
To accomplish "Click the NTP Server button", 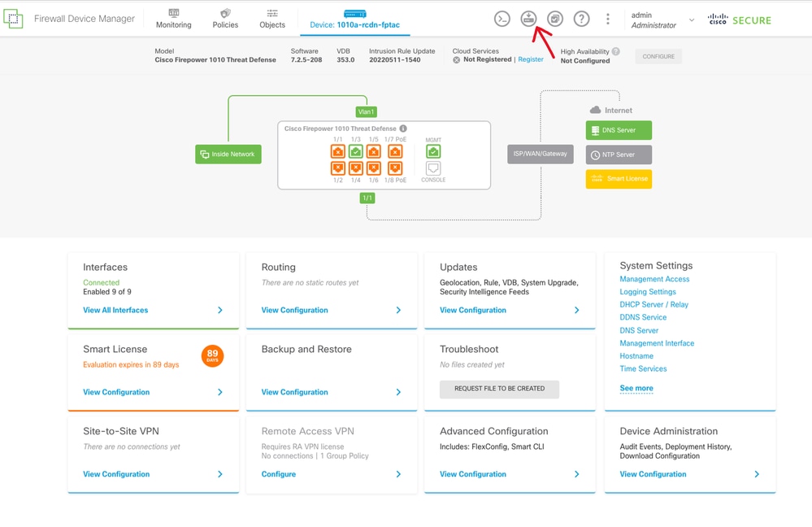I will click(x=619, y=155).
